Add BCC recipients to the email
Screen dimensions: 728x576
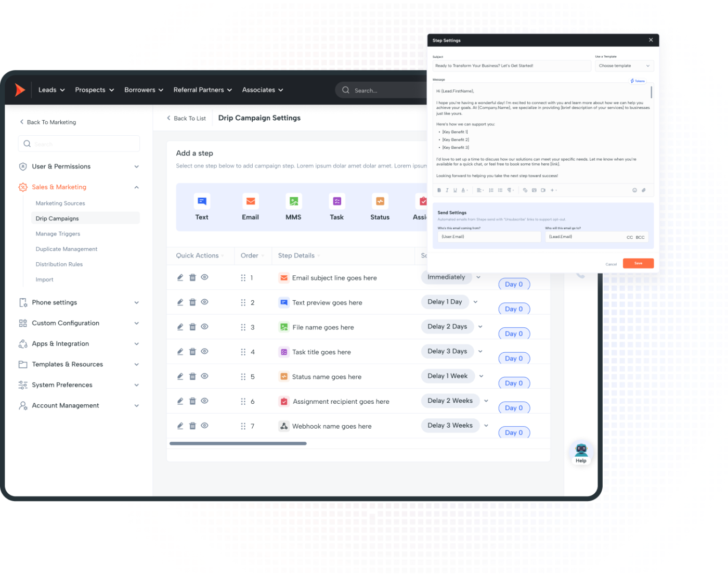point(640,237)
